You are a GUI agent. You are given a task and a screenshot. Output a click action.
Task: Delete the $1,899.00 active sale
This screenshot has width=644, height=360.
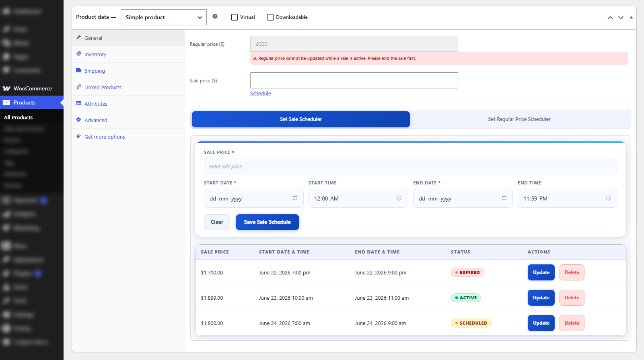pos(572,298)
